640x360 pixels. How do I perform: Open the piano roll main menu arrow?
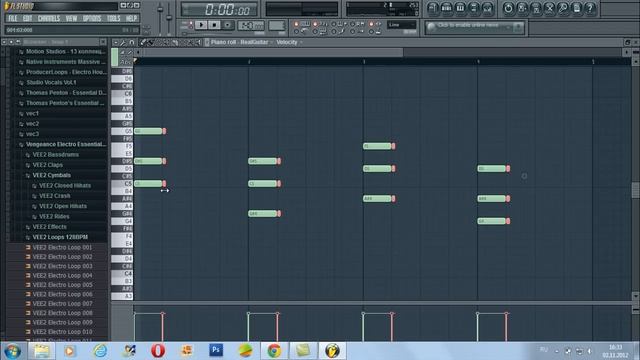(116, 42)
